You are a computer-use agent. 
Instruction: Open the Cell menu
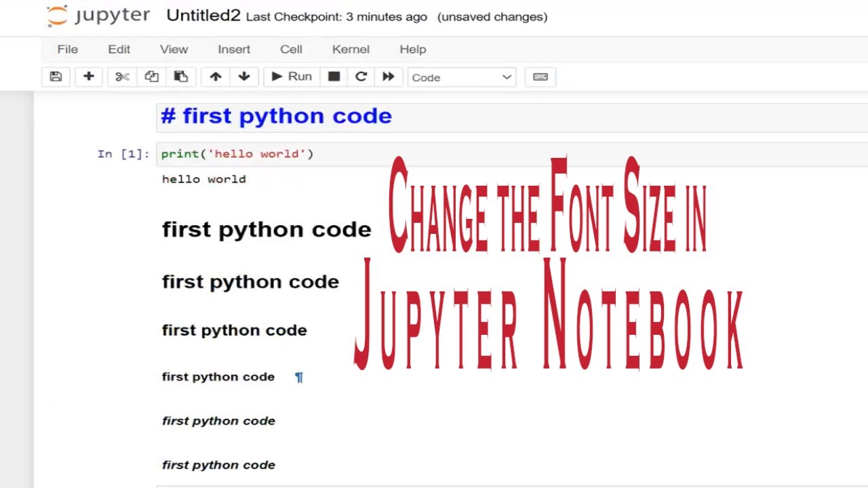291,49
